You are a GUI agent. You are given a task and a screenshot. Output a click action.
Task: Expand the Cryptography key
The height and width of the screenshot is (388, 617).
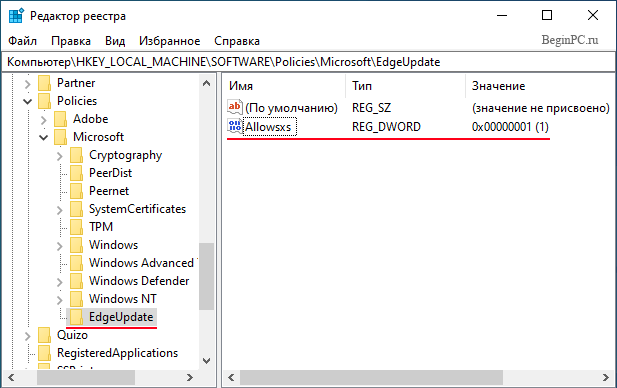tap(59, 156)
